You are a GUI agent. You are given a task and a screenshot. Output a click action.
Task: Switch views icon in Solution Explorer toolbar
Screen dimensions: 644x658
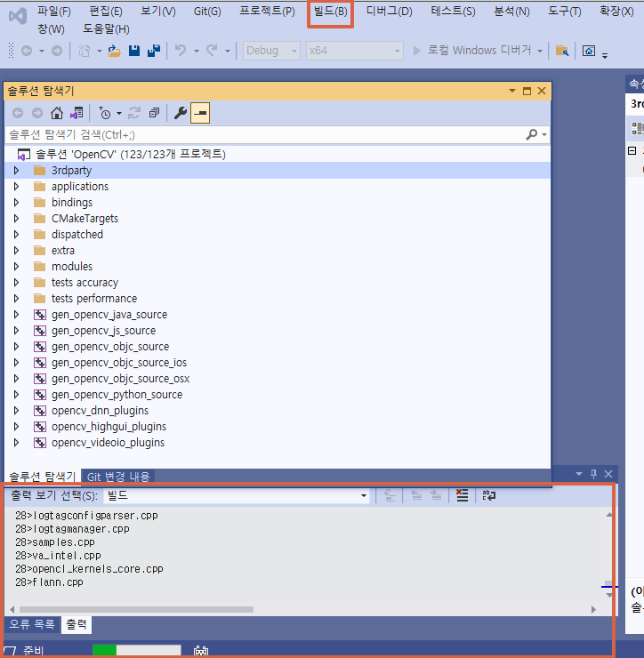click(x=76, y=113)
